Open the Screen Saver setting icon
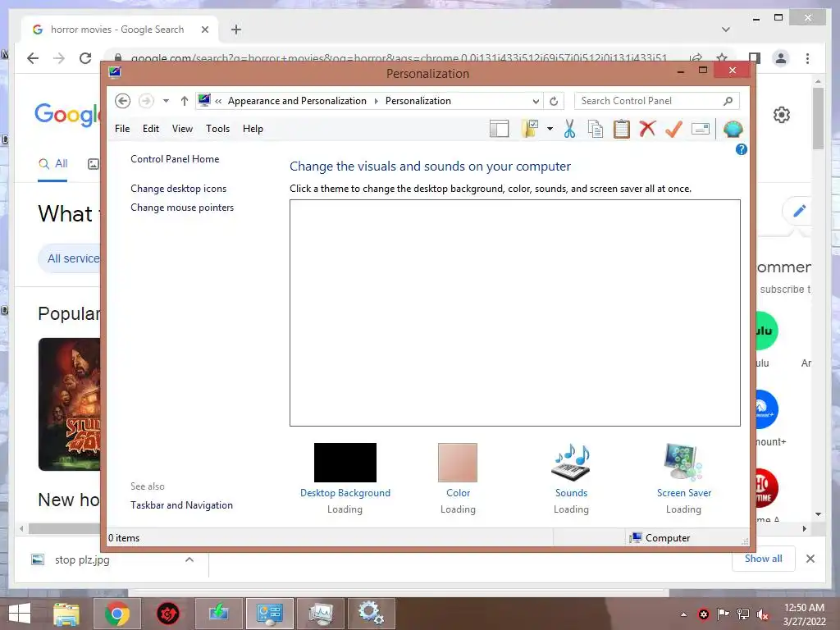Screen dimensions: 840x630 683,462
